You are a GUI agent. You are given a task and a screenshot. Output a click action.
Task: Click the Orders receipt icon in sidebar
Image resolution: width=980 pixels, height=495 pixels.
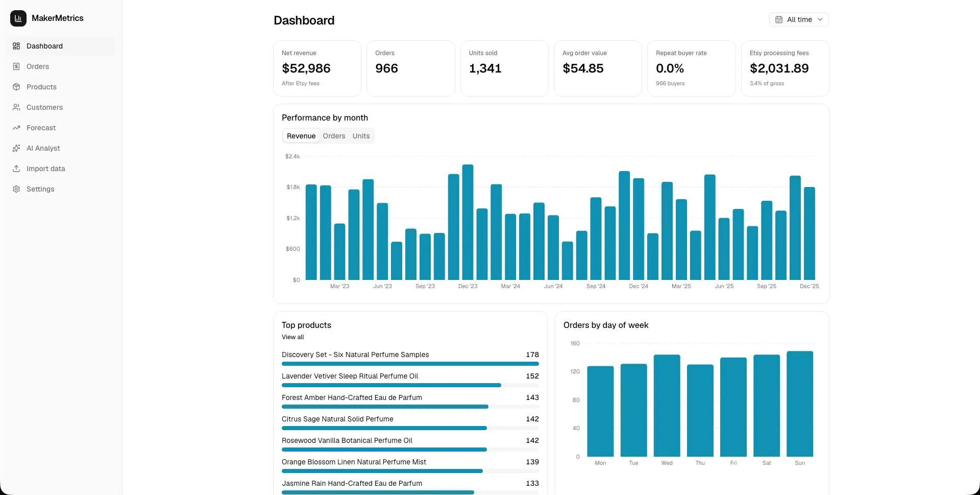pyautogui.click(x=16, y=66)
